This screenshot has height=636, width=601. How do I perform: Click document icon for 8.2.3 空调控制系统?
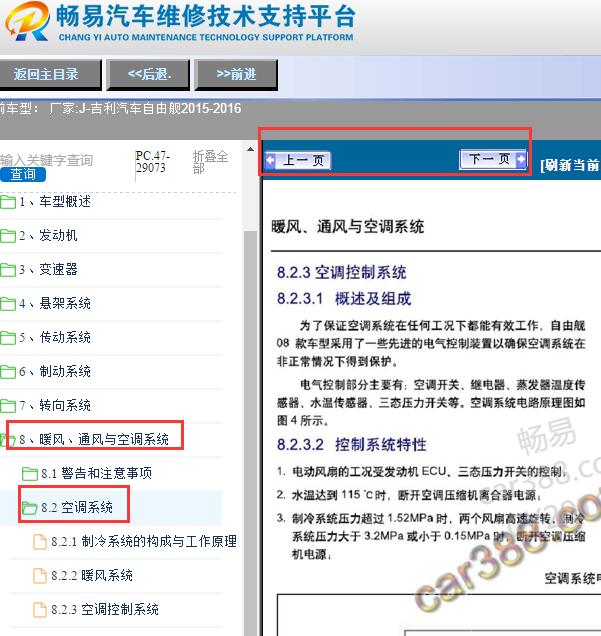pos(40,610)
